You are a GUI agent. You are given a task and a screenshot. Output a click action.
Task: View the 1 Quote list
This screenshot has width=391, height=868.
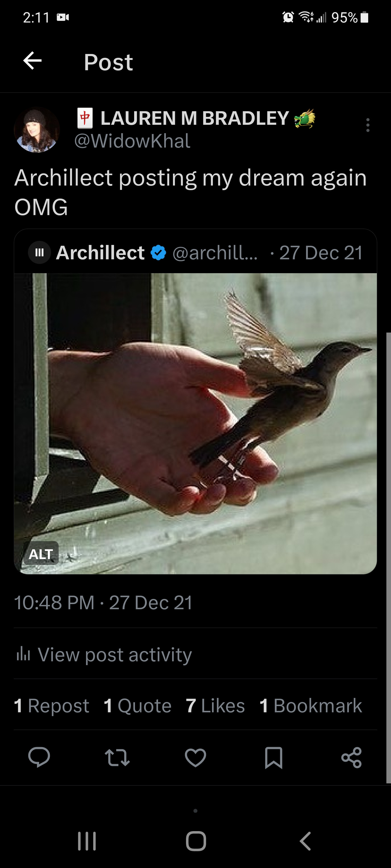pos(138,705)
